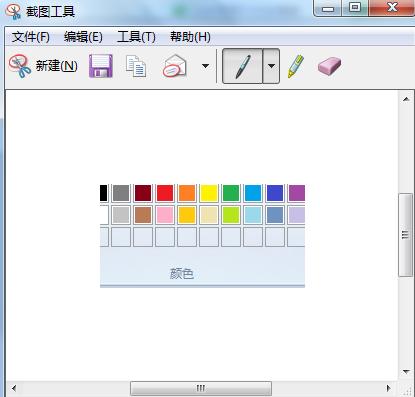Screen dimensions: 415x397
Task: Send the snip via the envelope icon
Action: pos(174,66)
